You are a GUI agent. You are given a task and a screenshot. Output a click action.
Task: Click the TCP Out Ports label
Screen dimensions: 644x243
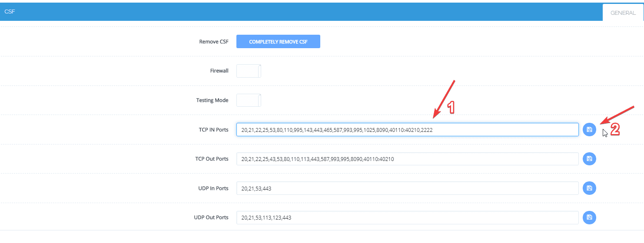212,159
